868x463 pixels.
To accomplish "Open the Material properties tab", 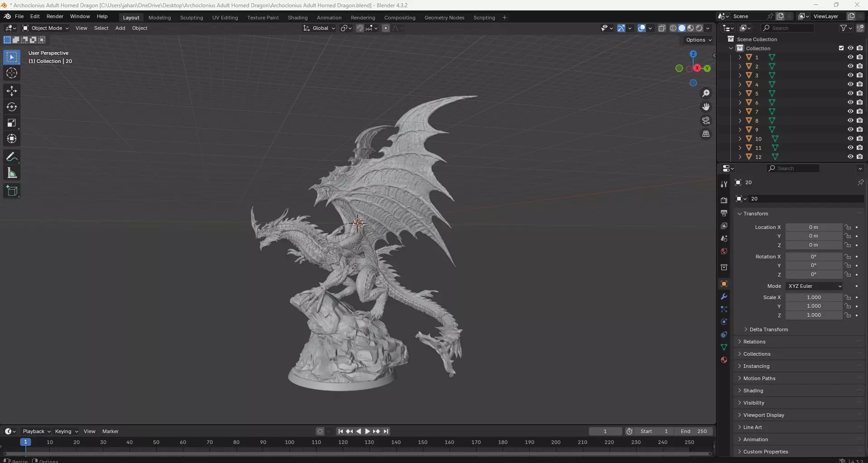I will (x=724, y=360).
